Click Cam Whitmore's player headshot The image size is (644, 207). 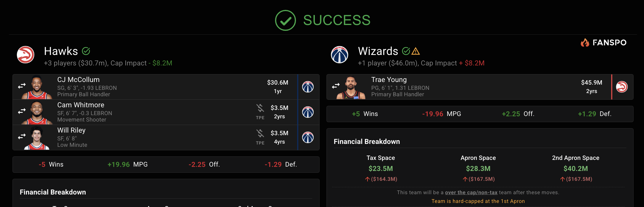[x=37, y=113]
